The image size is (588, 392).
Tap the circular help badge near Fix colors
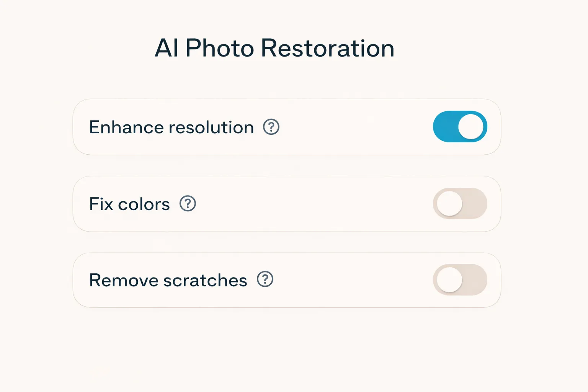click(188, 204)
